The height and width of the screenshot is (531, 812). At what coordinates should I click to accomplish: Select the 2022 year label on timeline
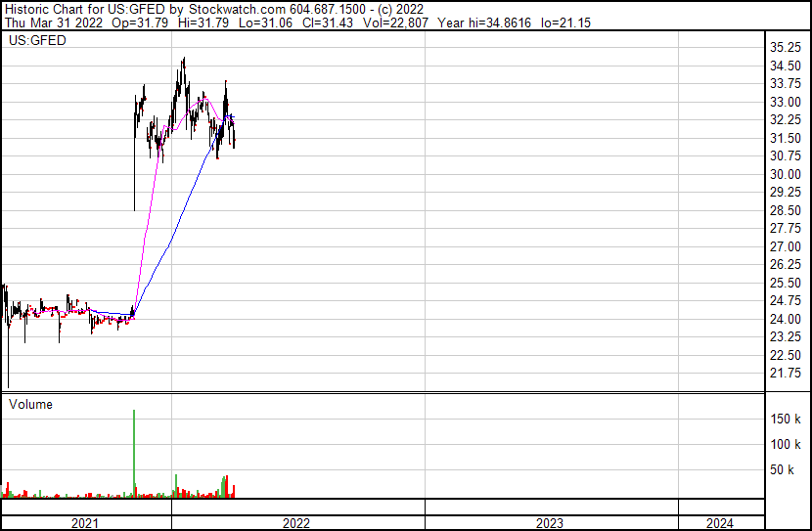coord(296,523)
